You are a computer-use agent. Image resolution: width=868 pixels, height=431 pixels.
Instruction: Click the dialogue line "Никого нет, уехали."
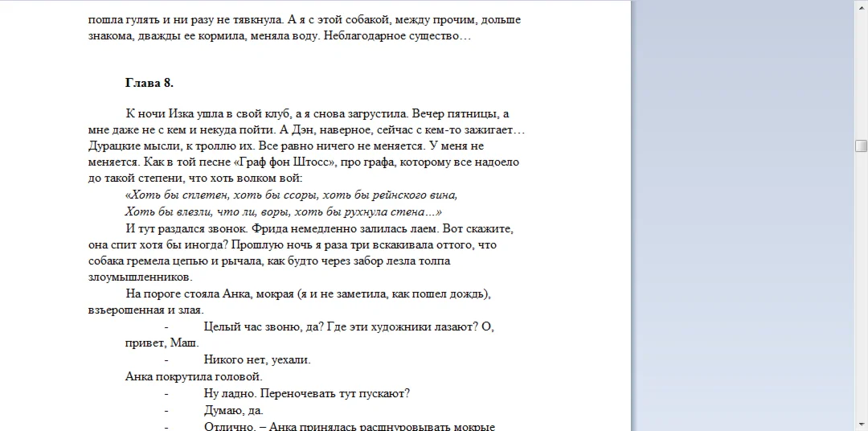257,360
